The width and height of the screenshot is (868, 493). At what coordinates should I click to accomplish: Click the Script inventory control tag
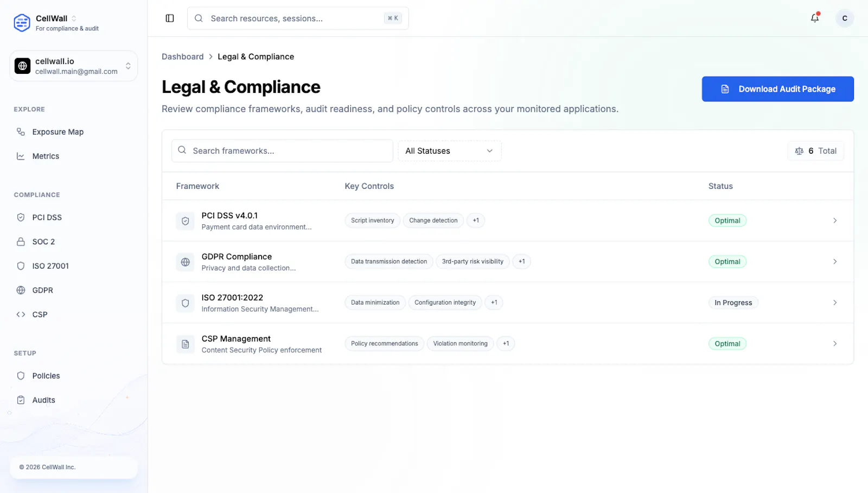tap(372, 220)
